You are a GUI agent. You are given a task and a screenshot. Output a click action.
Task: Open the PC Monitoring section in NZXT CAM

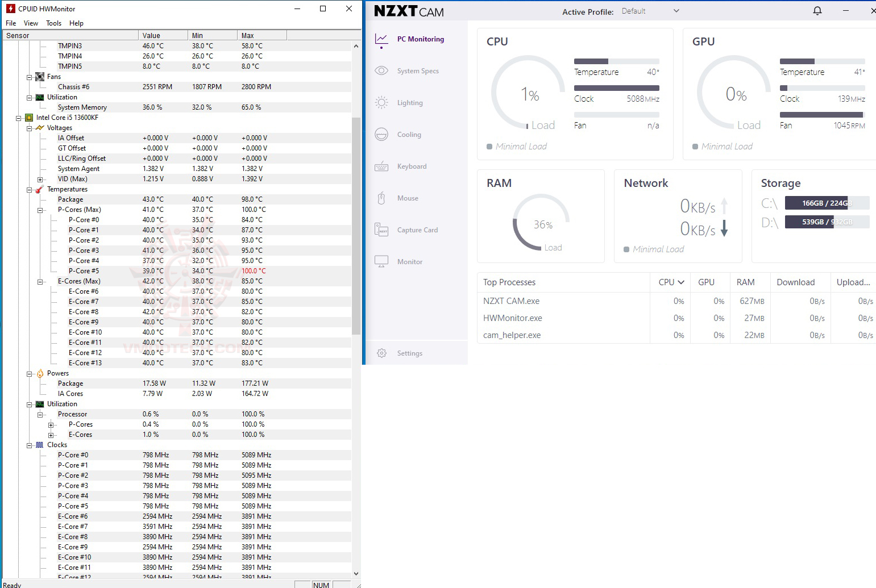coord(410,39)
